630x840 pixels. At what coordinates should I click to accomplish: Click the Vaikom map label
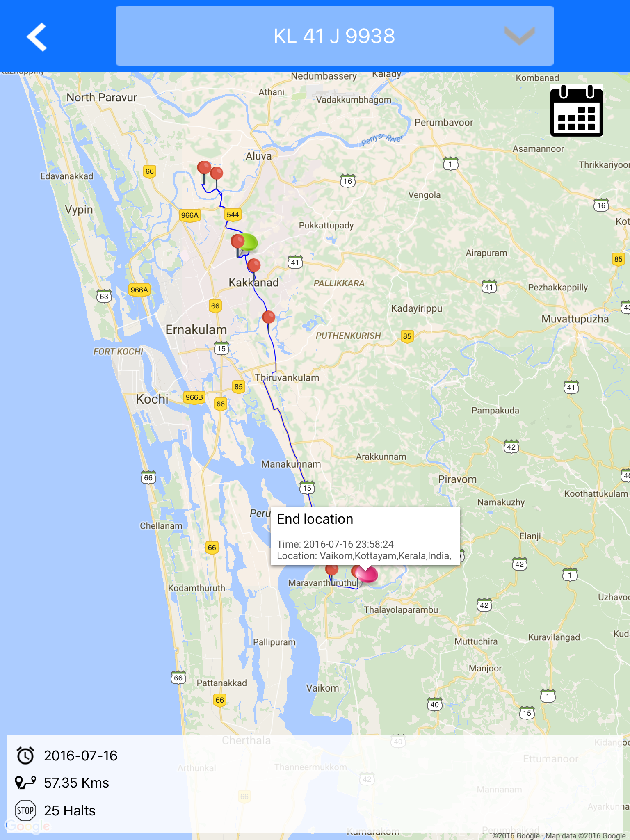(x=322, y=688)
